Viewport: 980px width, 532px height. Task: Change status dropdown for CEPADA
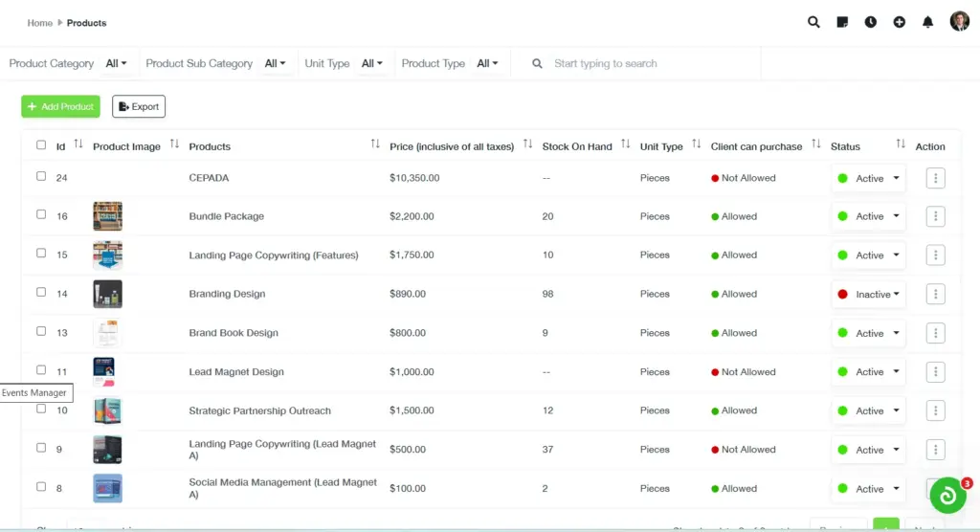[x=868, y=178]
